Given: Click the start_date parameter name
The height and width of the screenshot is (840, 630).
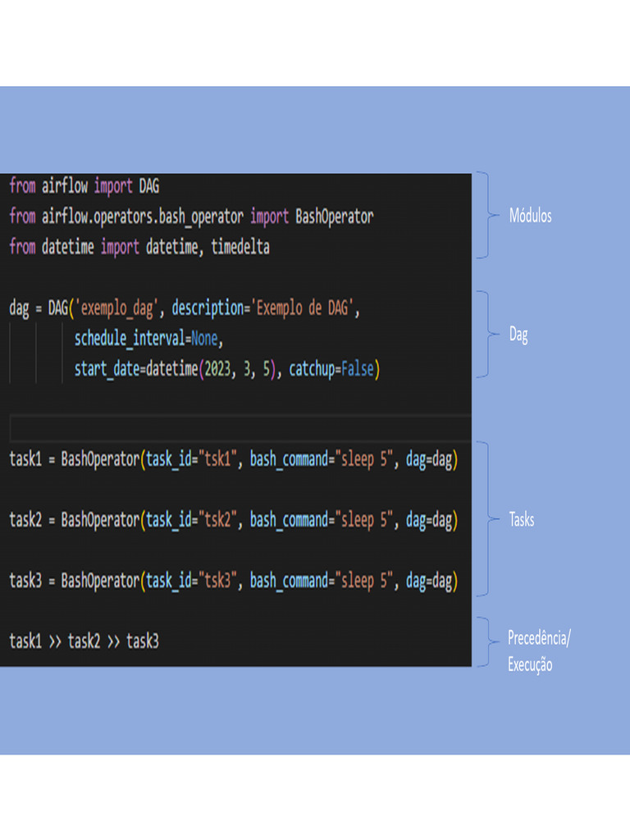Looking at the screenshot, I should pos(107,369).
